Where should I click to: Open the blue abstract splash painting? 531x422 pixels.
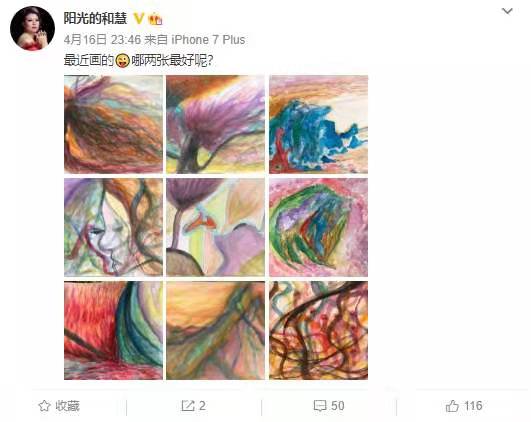click(x=319, y=124)
